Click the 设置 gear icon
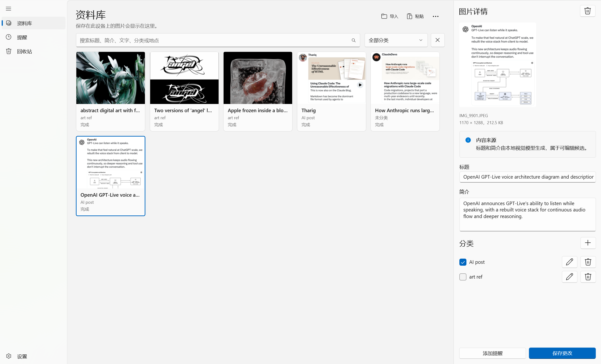 [x=8, y=356]
